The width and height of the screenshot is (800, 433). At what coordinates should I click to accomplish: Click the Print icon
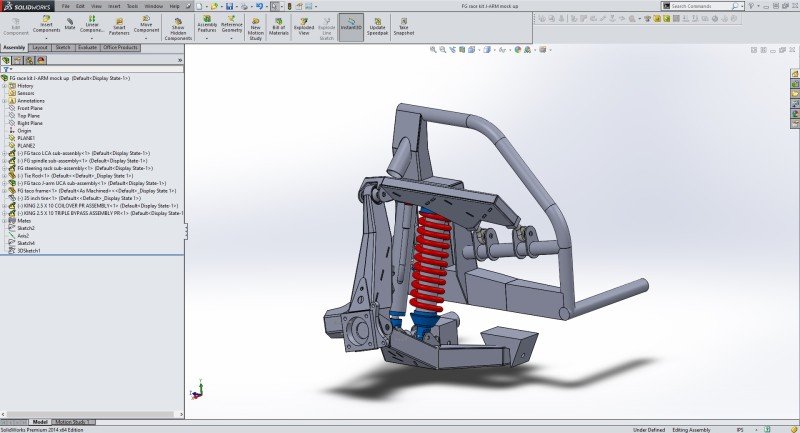click(x=244, y=6)
